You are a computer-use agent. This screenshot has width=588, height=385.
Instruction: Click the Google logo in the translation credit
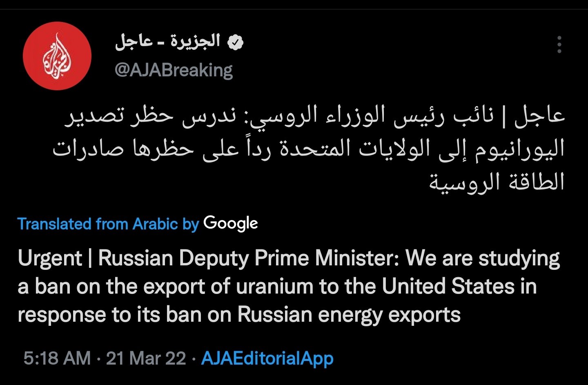[x=231, y=223]
